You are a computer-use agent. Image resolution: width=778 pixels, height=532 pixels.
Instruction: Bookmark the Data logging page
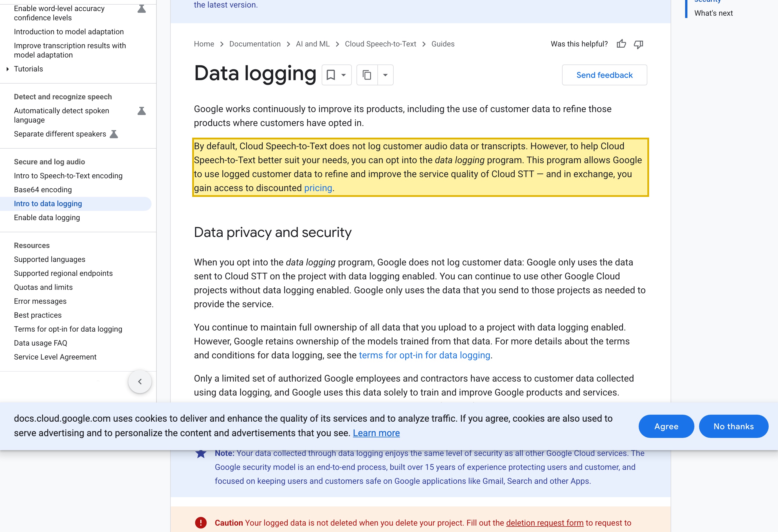click(331, 75)
